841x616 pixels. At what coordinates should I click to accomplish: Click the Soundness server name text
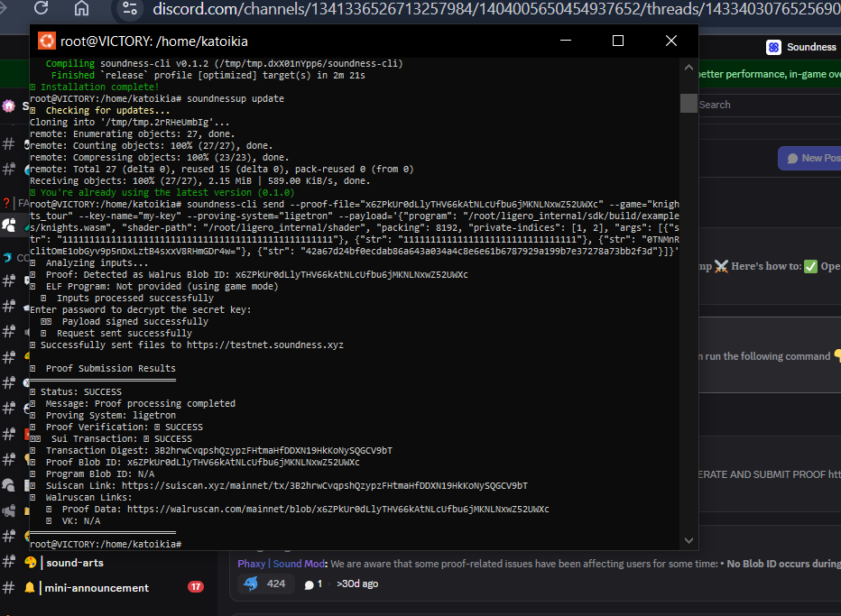[811, 47]
